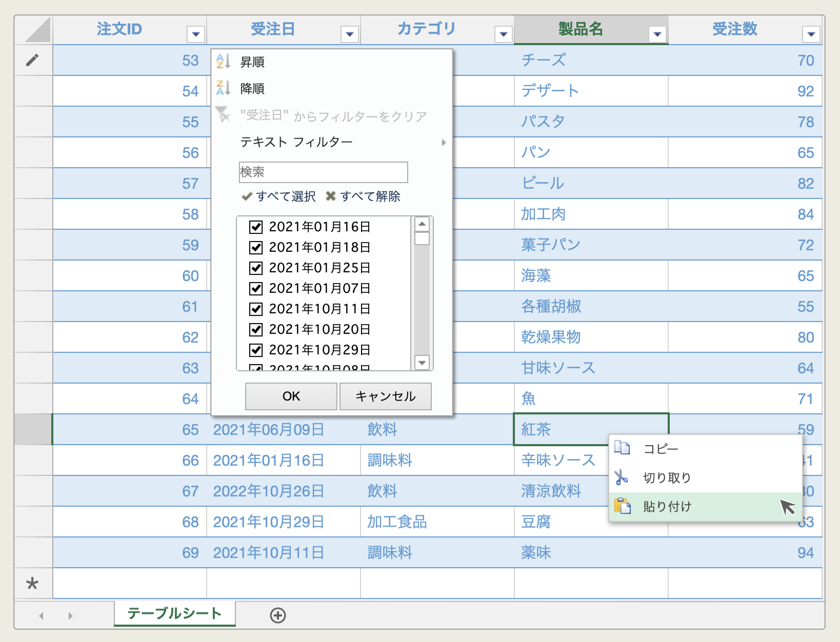Click the OK button in filter popup

tap(291, 396)
